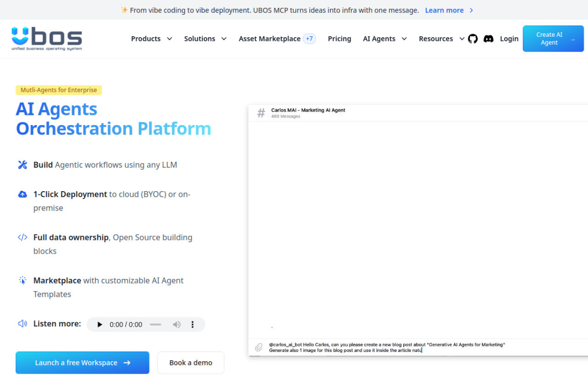Click the Login link
The height and width of the screenshot is (392, 588).
coord(509,39)
